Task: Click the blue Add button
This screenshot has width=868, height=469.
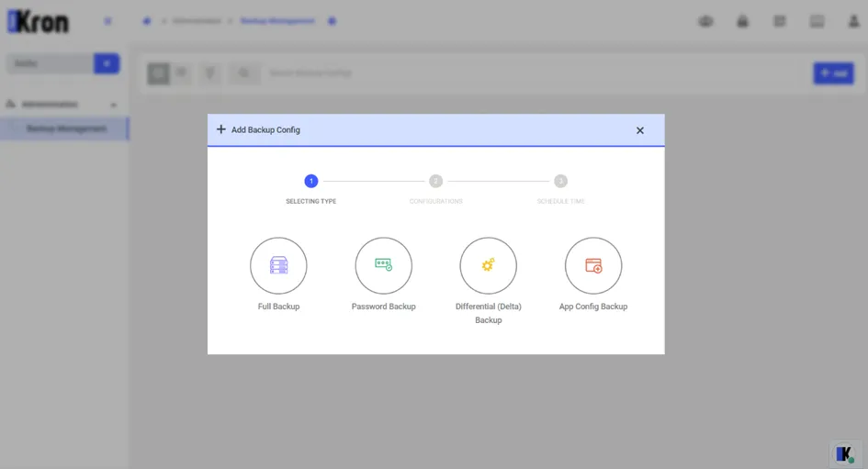Action: 834,73
